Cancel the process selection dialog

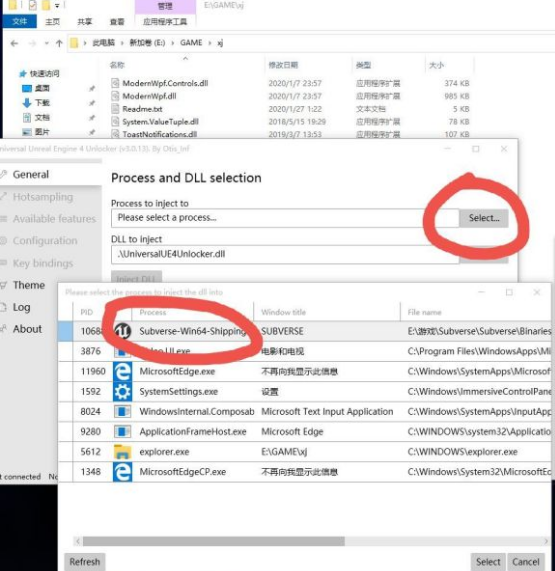526,562
